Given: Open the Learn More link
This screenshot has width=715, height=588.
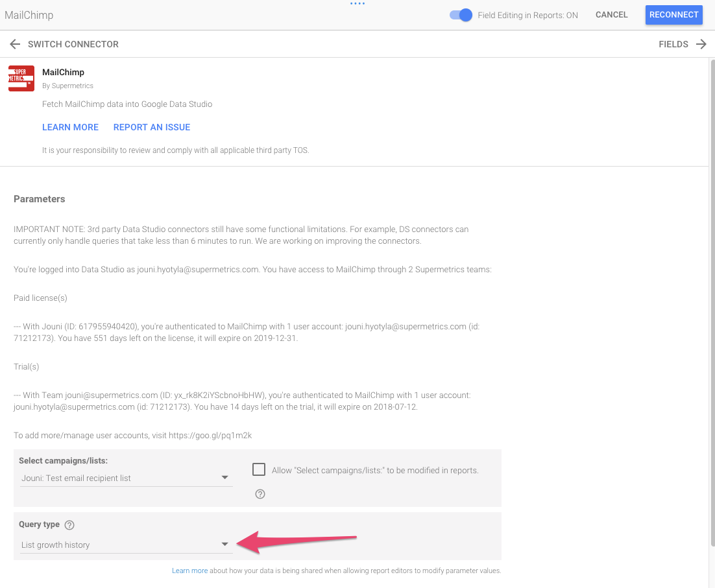Looking at the screenshot, I should [70, 127].
